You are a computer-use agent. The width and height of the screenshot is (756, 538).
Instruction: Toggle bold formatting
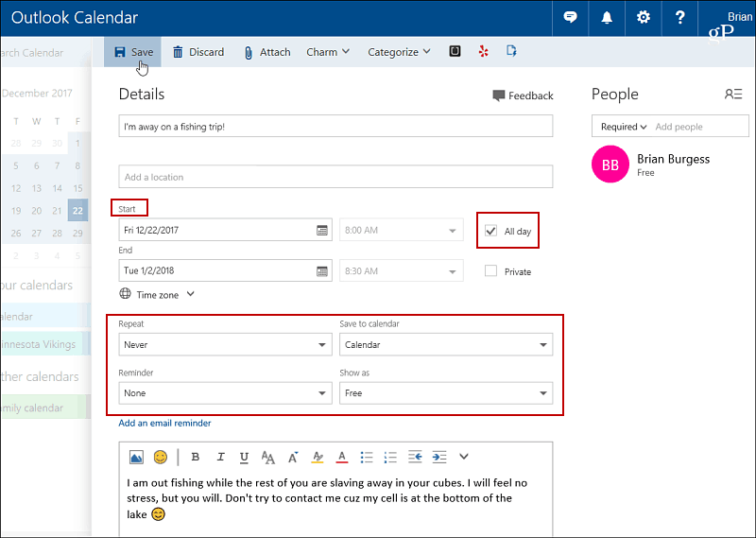pos(196,457)
